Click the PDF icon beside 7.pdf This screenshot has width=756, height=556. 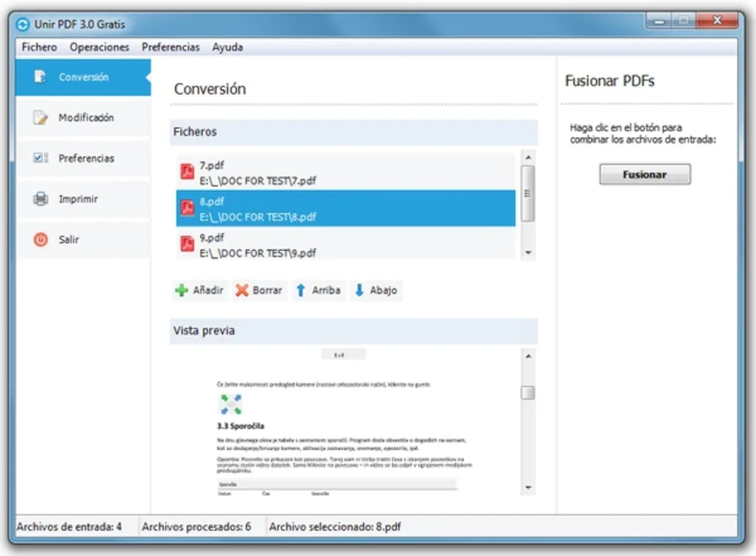[x=188, y=173]
